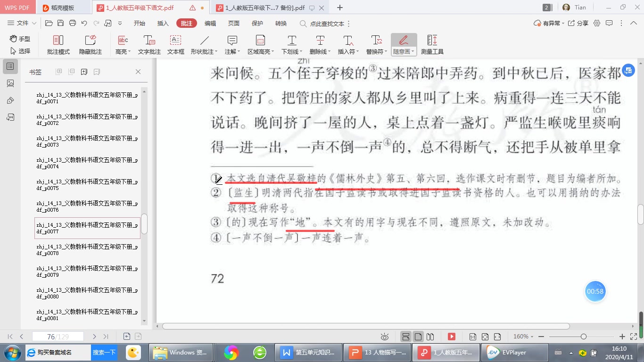Open a new tab with plus button

[340, 8]
